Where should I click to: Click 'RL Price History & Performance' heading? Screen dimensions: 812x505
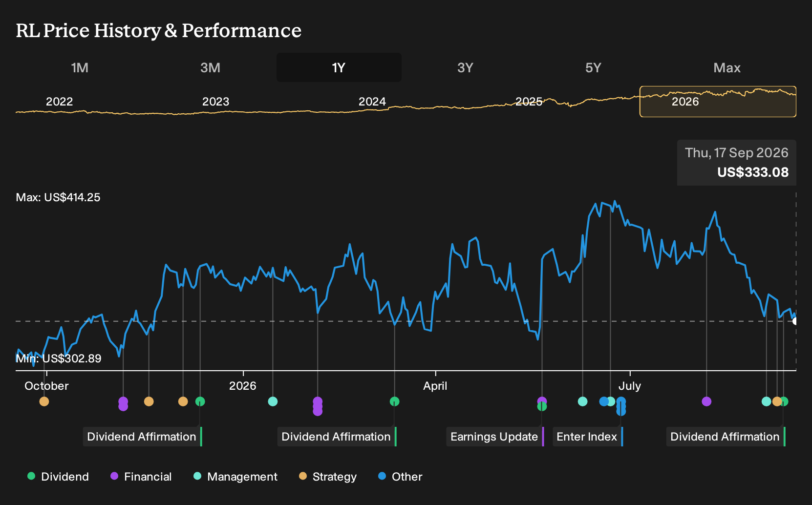click(159, 30)
